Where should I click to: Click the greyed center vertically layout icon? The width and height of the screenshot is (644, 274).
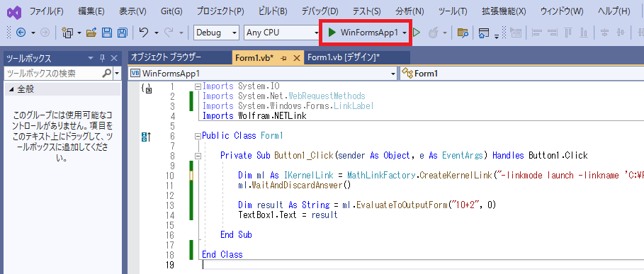[x=621, y=33]
